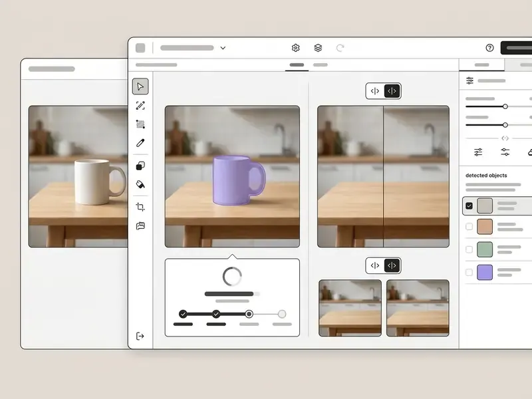The width and height of the screenshot is (532, 399).
Task: Click the black button in top right corner
Action: (517, 48)
